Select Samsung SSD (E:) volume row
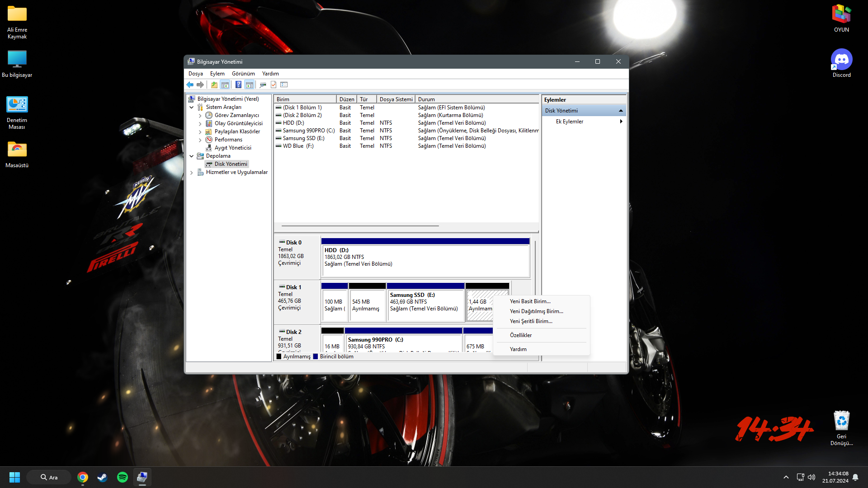This screenshot has width=868, height=488. click(406, 138)
